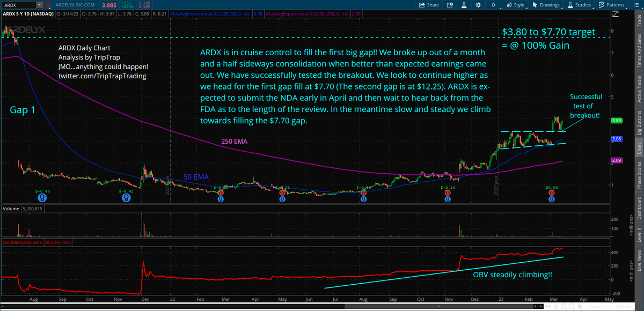Click the red symbol link indicator beside ARDX

tap(48, 5)
